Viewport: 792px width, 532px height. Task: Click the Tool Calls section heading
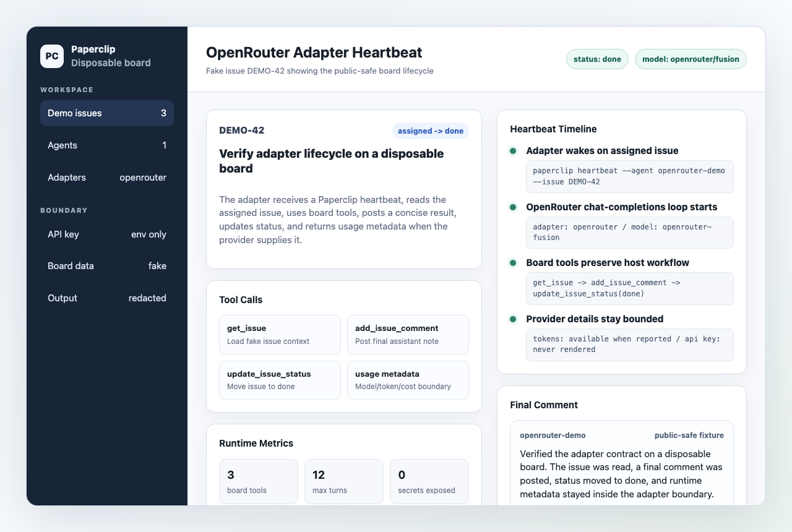point(241,300)
